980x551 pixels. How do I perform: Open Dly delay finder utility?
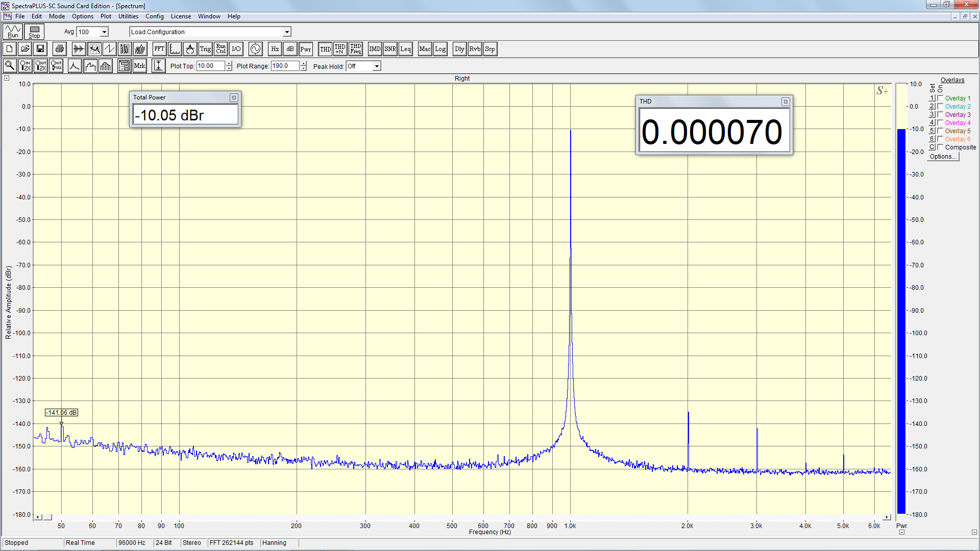459,49
